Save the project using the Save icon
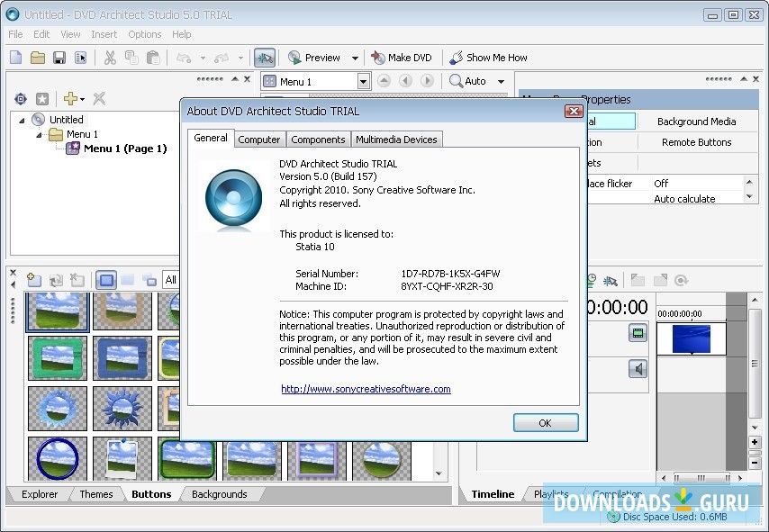Image resolution: width=769 pixels, height=532 pixels. 57,57
